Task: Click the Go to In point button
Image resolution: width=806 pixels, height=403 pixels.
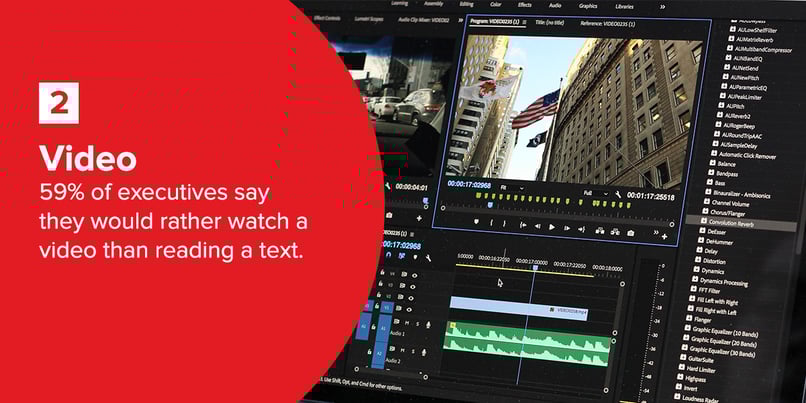Action: pyautogui.click(x=523, y=225)
